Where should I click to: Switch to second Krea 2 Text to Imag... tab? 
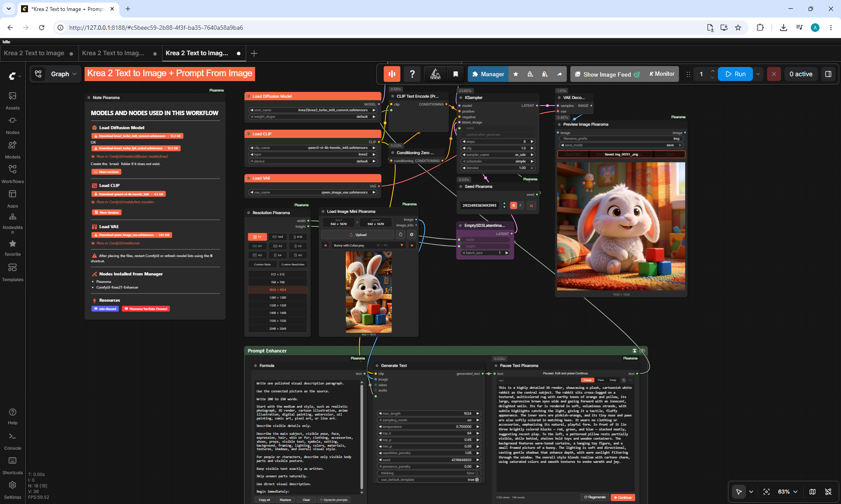tap(113, 53)
